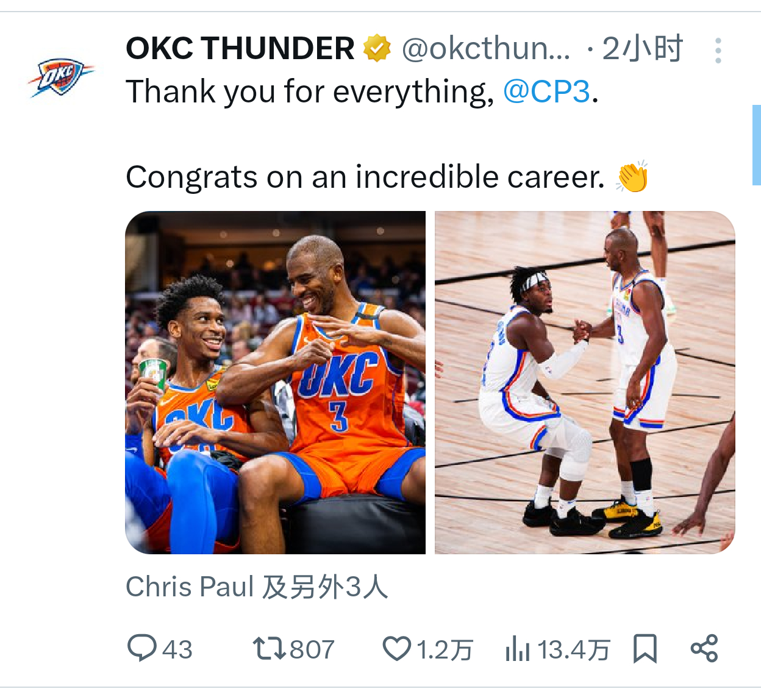Open the view analytics bar chart icon
Viewport: 761px width, 700px height.
point(516,648)
